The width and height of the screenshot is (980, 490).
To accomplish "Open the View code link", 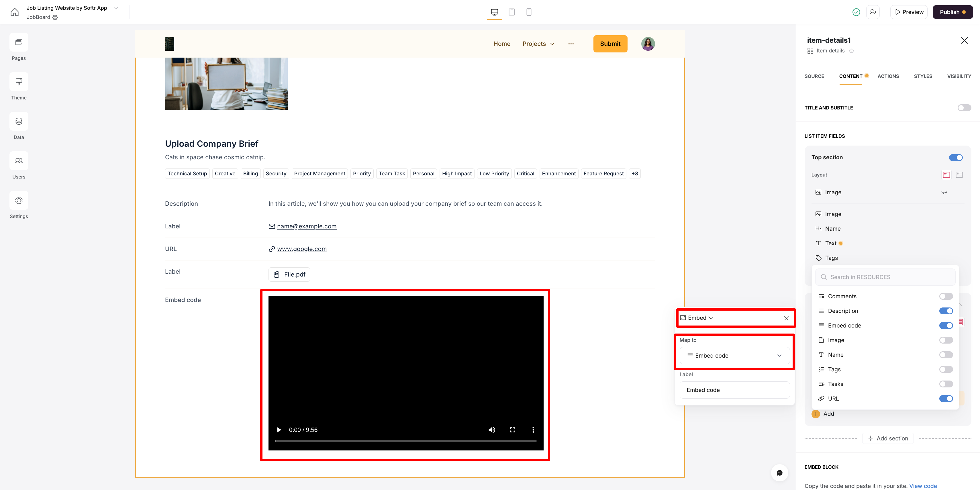I will click(x=923, y=486).
